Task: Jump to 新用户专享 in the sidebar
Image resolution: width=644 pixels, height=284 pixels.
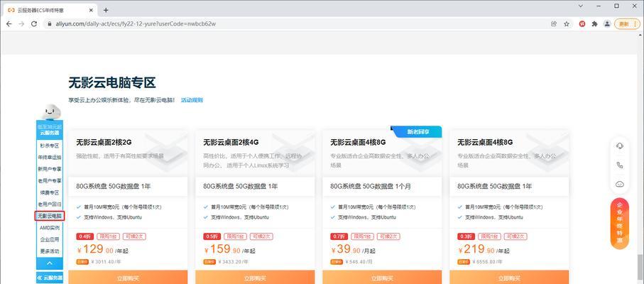Action: pos(49,169)
